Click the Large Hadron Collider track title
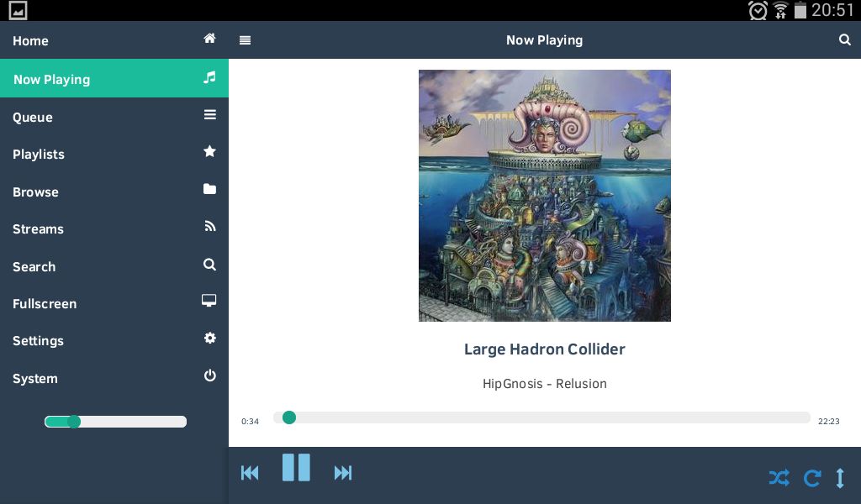 coord(544,349)
